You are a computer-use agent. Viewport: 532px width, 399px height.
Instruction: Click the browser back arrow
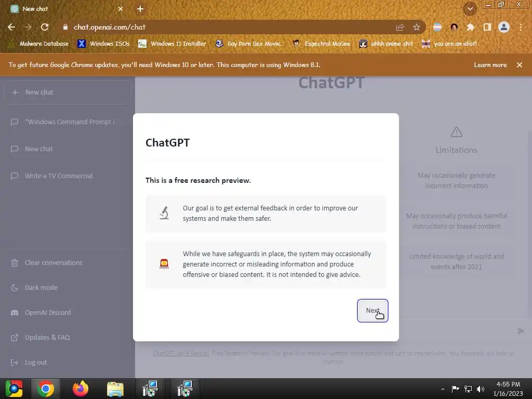(11, 27)
